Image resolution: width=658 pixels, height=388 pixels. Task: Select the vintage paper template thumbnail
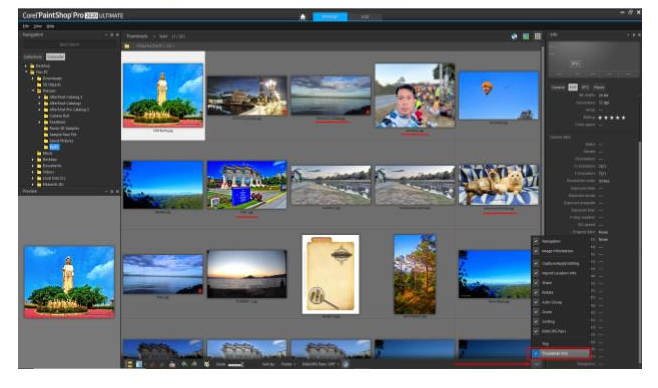click(331, 274)
